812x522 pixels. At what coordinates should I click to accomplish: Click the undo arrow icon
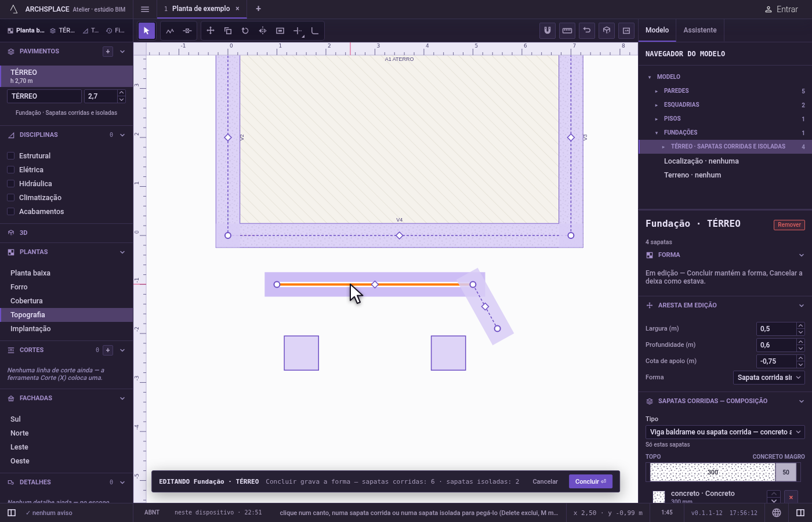click(587, 31)
